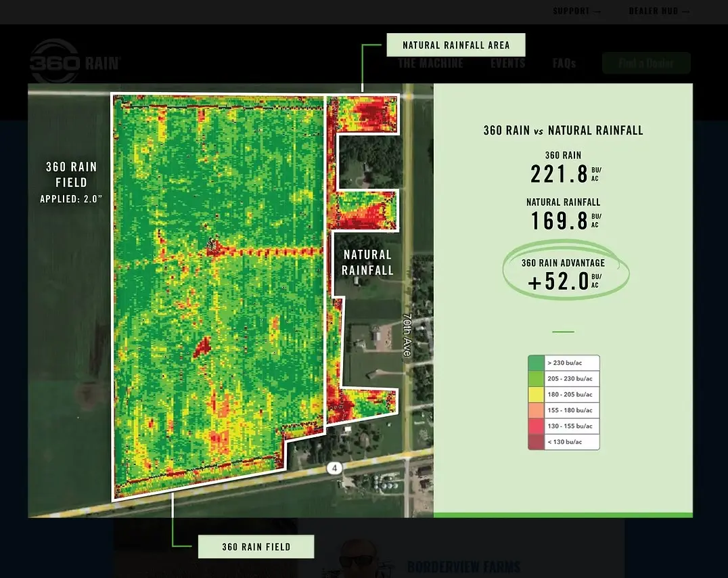Click the 360 RAIN logo

74,63
